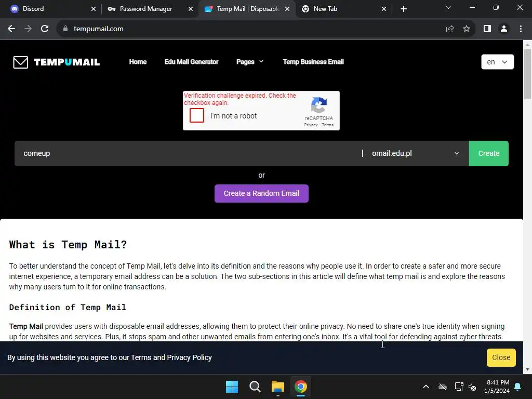Click the What is Temp Mail? heading
The height and width of the screenshot is (399, 532).
click(68, 245)
